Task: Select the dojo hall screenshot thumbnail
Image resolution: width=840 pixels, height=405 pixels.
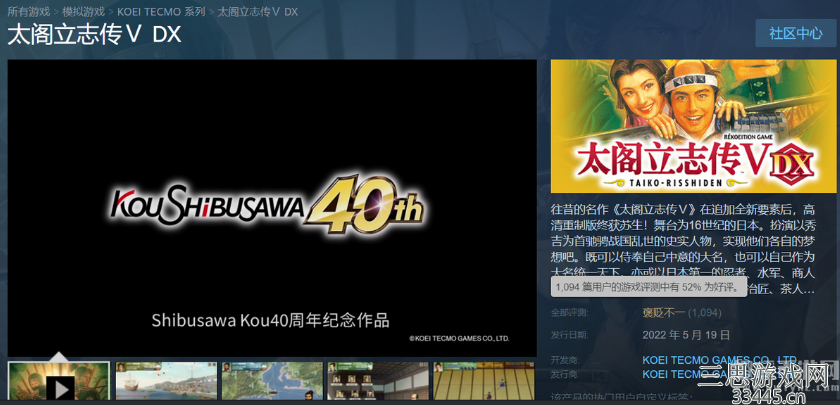Action: 484,383
